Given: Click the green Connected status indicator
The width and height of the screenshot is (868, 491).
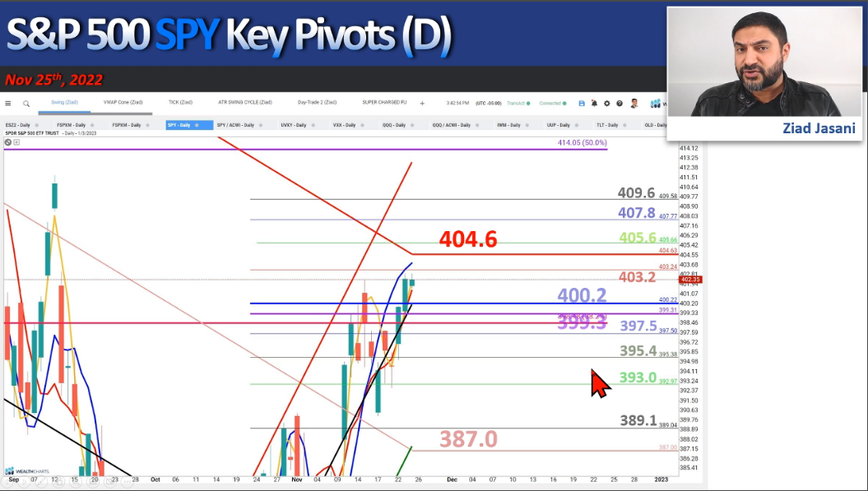Looking at the screenshot, I should pos(552,104).
